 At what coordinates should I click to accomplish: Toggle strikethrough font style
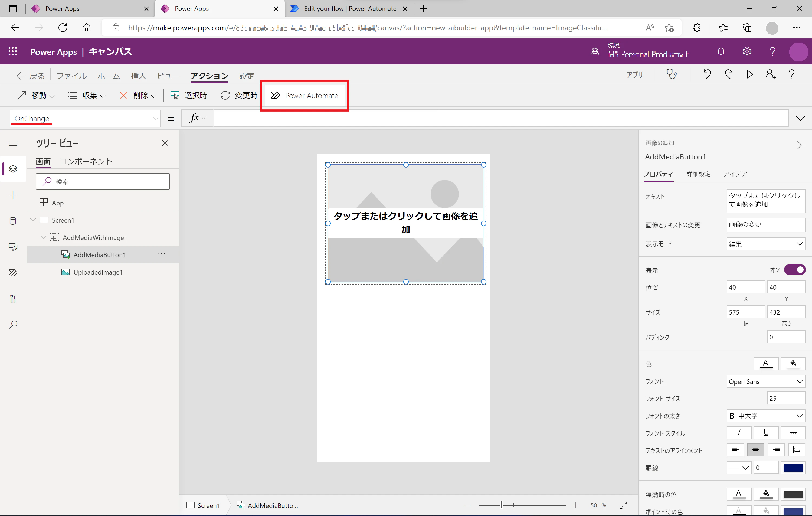pos(793,432)
